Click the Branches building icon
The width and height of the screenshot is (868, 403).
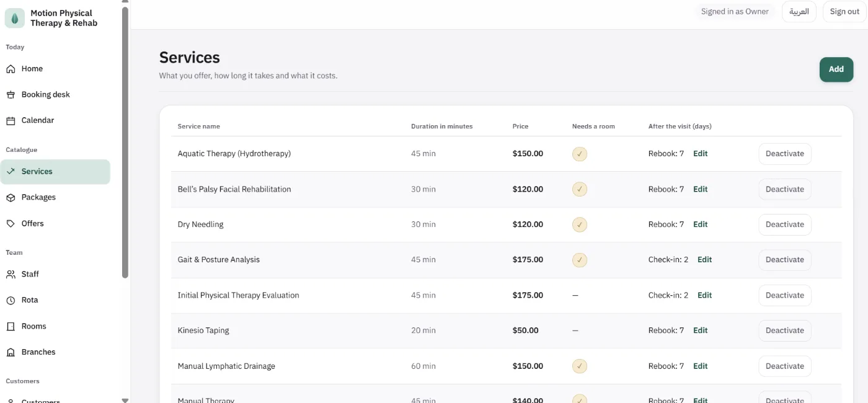point(11,352)
